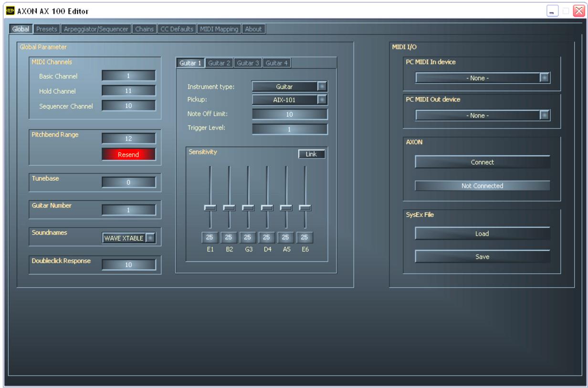The height and width of the screenshot is (388, 588).
Task: Click the E6 string sensitivity slider handle
Action: tap(305, 207)
